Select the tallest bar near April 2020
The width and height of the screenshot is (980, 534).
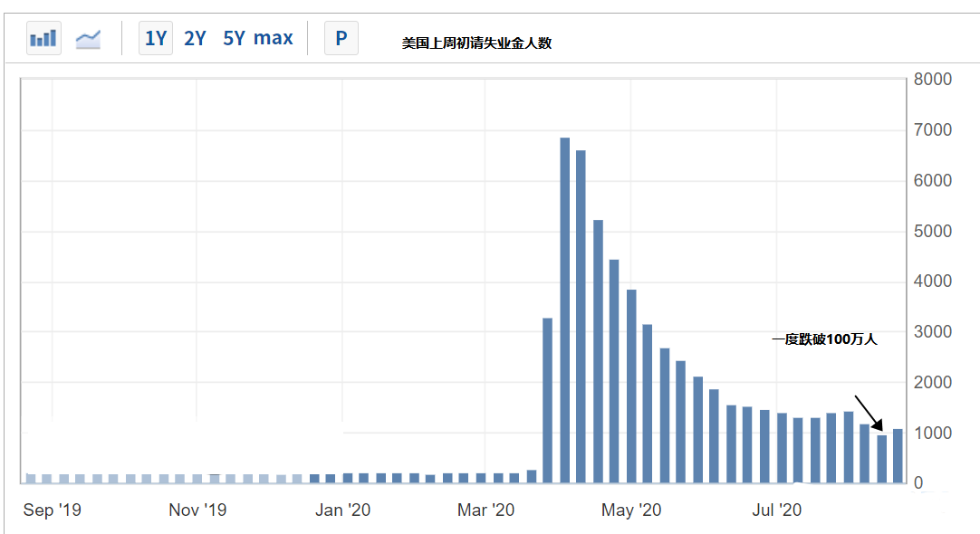pos(565,308)
